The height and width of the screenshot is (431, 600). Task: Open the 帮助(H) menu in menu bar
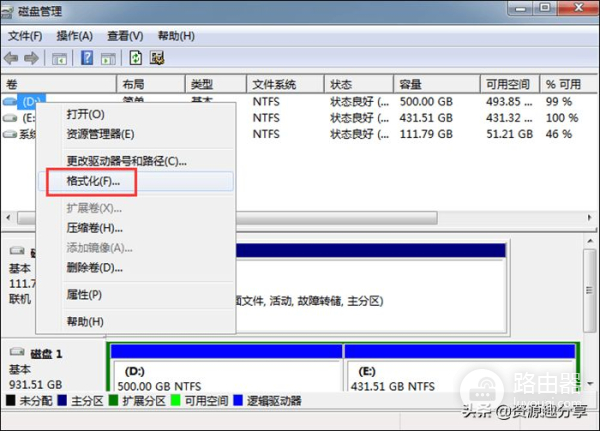[176, 36]
